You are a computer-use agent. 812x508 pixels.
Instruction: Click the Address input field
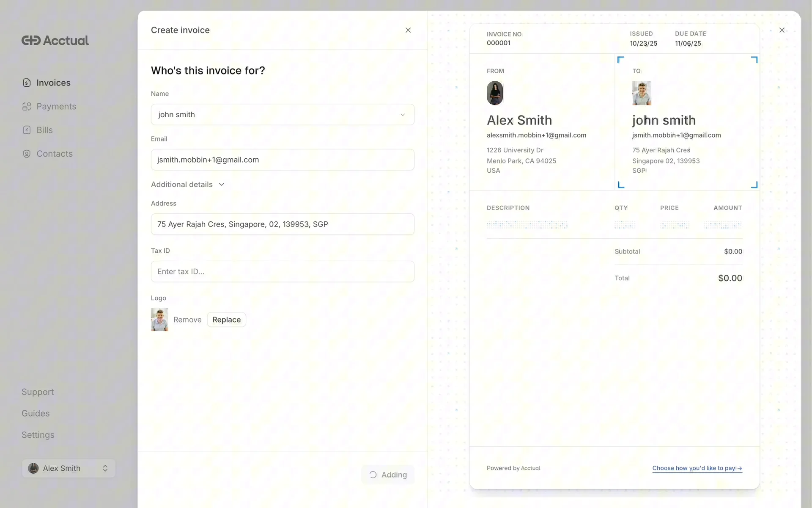282,224
